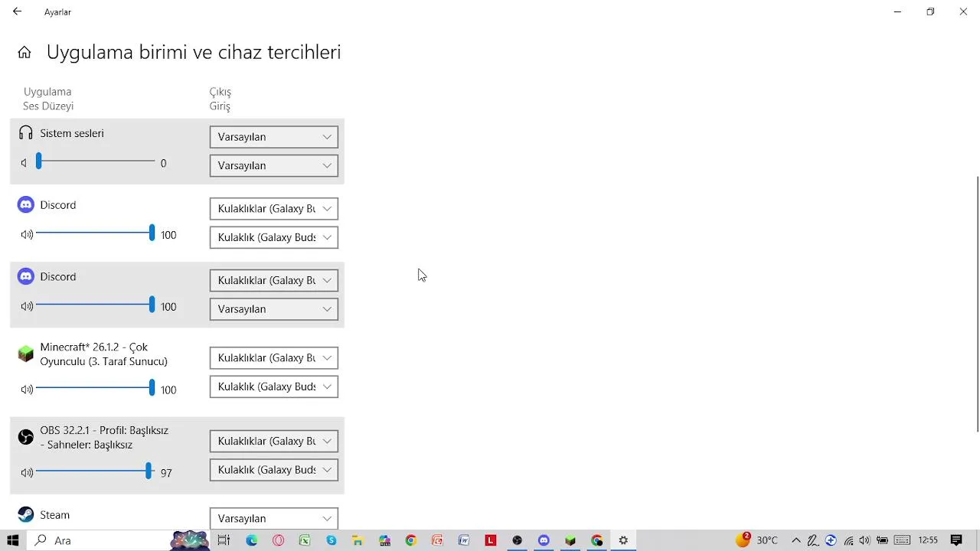
Task: Adjust the Sistem sesleri volume slider
Action: click(95, 161)
